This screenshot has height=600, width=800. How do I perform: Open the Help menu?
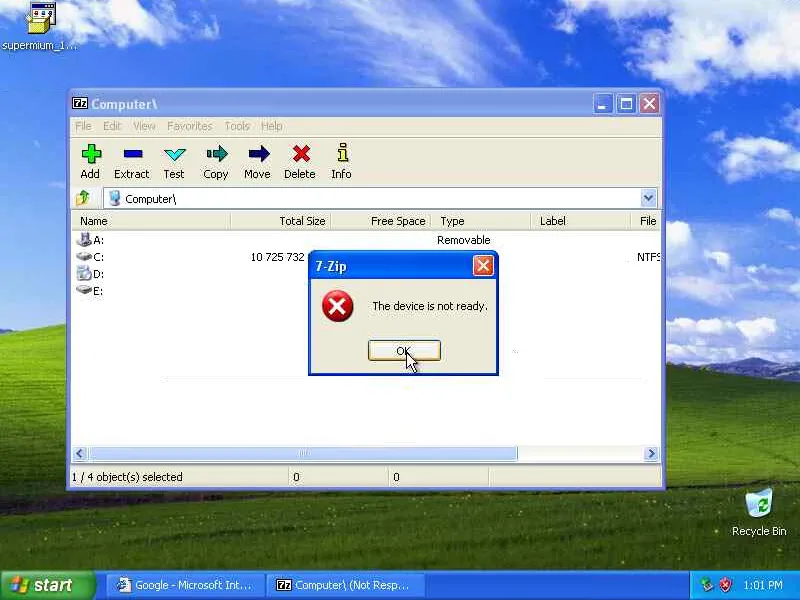click(x=271, y=126)
